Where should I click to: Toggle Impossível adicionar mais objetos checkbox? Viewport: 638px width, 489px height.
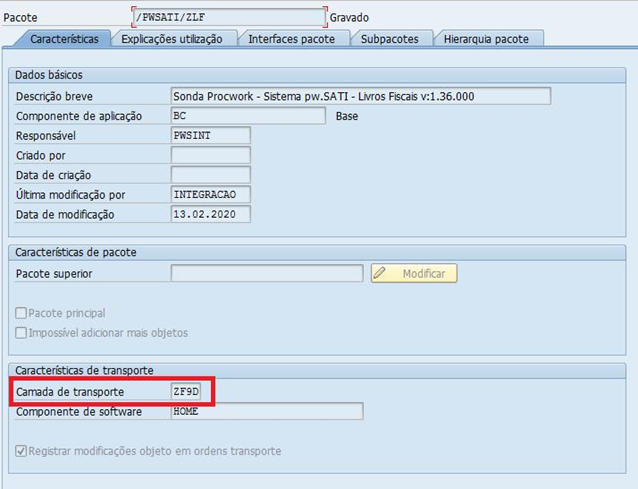click(21, 333)
